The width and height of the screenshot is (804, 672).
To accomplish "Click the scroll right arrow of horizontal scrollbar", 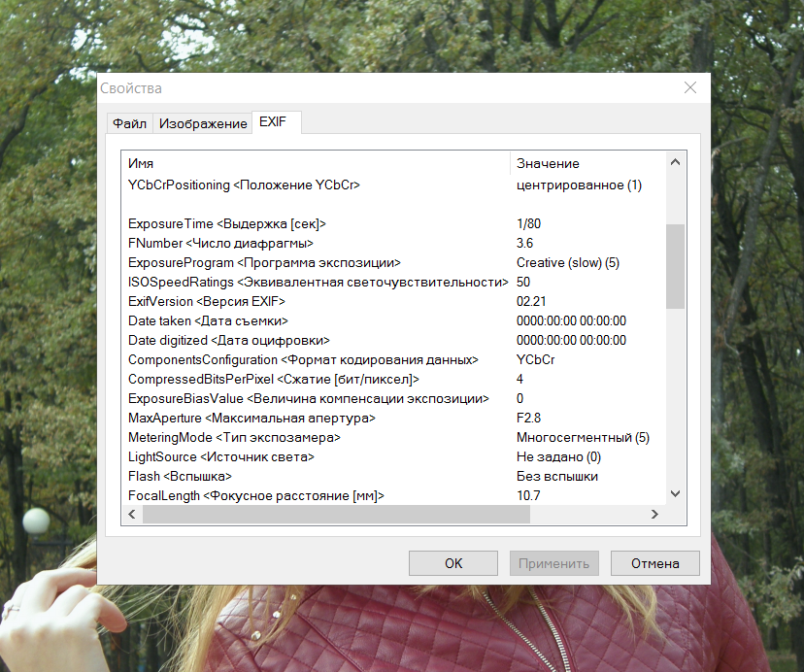I will [x=654, y=514].
